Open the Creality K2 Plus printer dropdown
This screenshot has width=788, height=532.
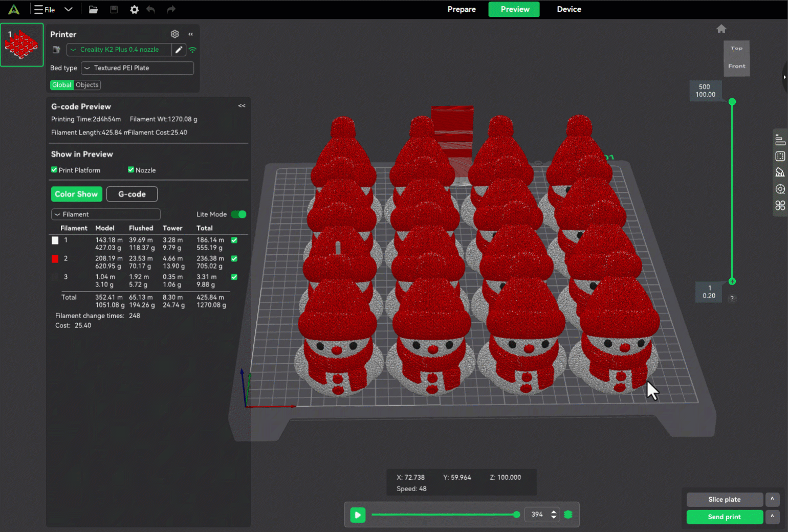[119, 50]
